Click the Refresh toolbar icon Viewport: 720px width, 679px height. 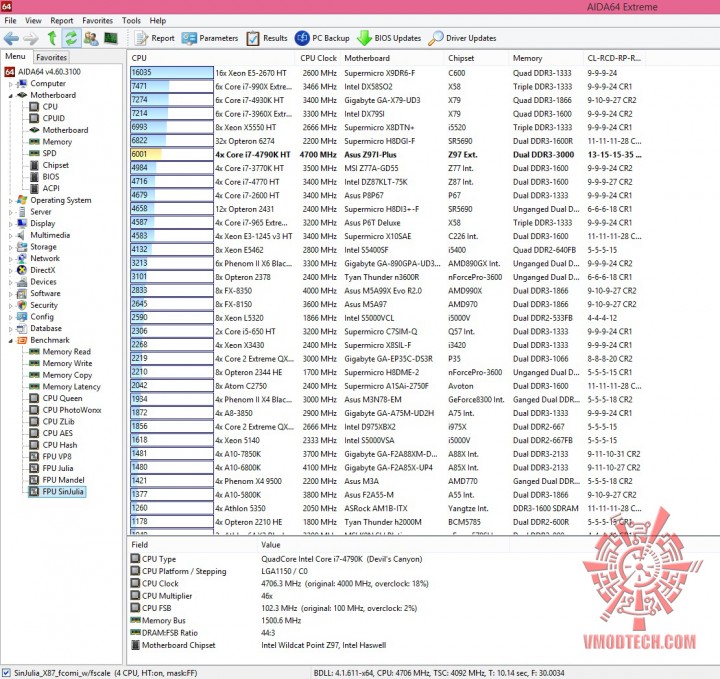click(71, 38)
